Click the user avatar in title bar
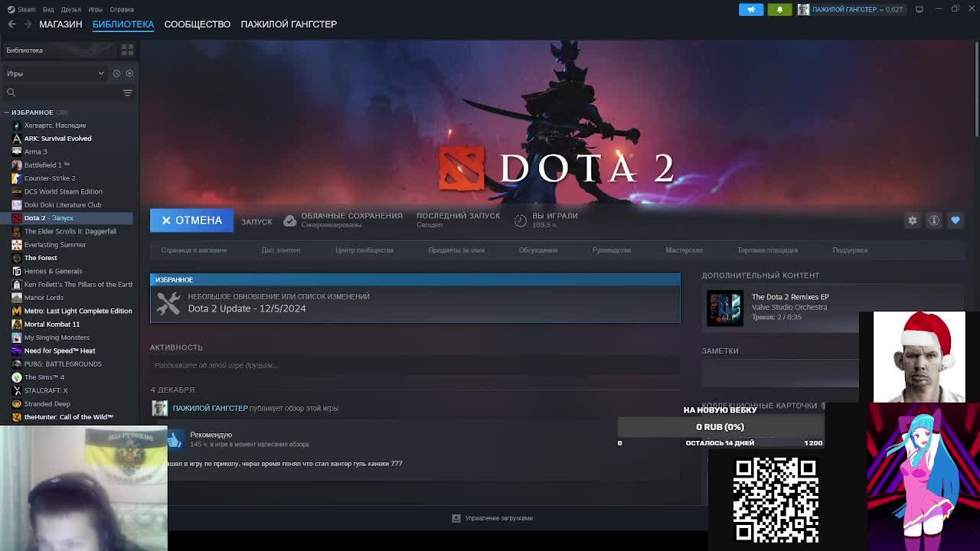This screenshot has width=980, height=551. 803,9
